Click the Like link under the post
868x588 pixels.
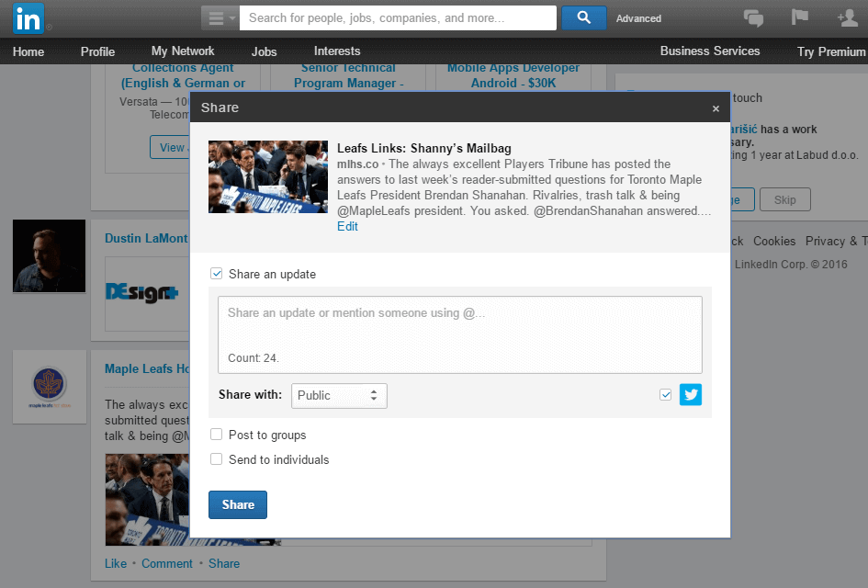pyautogui.click(x=116, y=563)
